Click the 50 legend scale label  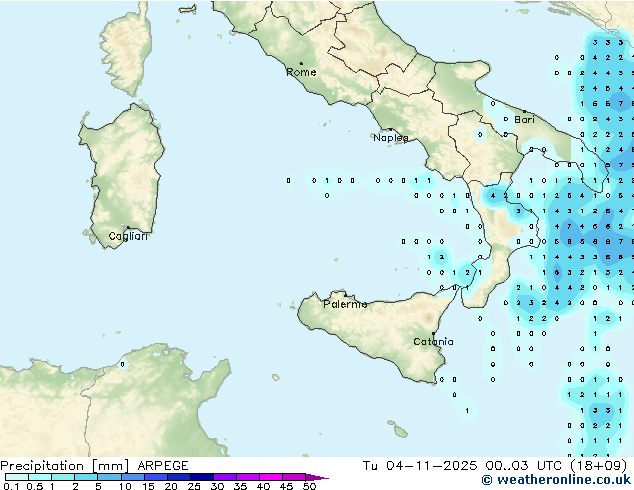click(309, 486)
